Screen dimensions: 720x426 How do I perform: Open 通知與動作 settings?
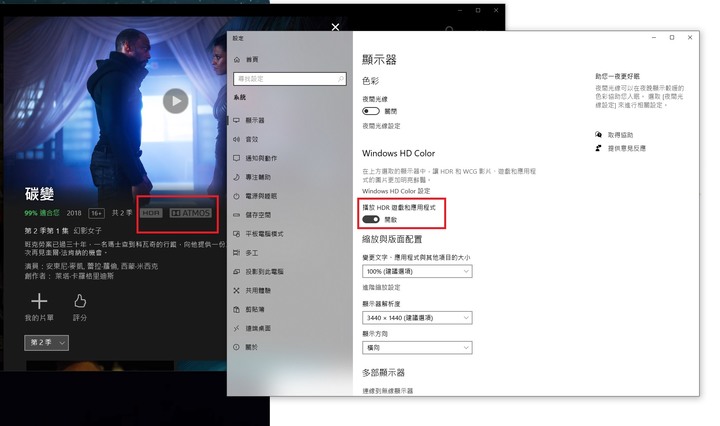click(261, 158)
